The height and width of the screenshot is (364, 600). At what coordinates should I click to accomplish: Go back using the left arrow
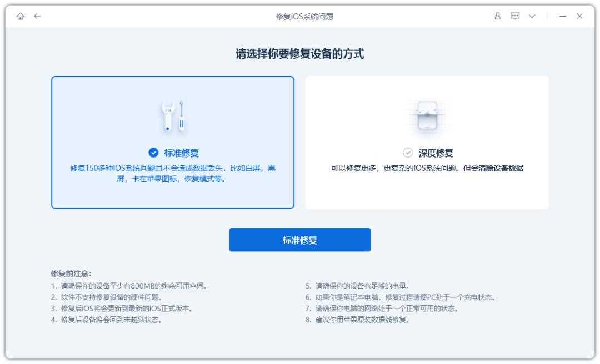pyautogui.click(x=37, y=17)
